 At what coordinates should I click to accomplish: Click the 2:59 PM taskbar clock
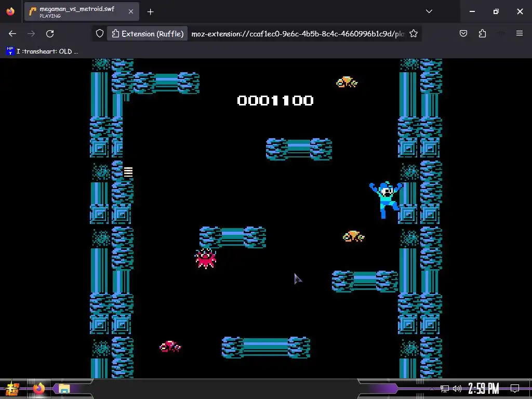484,389
